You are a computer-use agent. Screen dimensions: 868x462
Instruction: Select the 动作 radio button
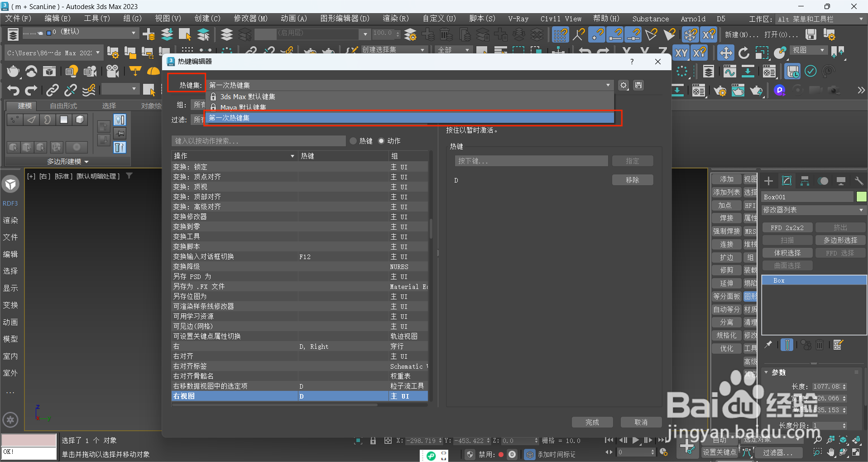[x=381, y=141]
